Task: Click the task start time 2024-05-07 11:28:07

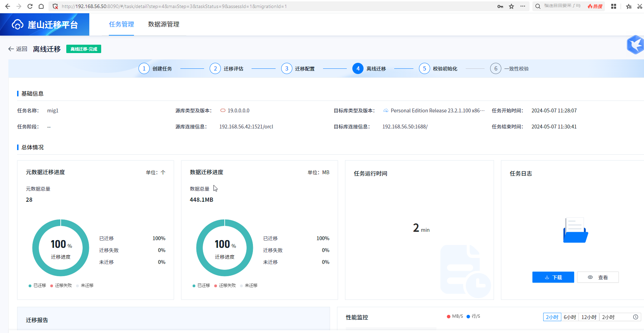Action: pos(554,111)
